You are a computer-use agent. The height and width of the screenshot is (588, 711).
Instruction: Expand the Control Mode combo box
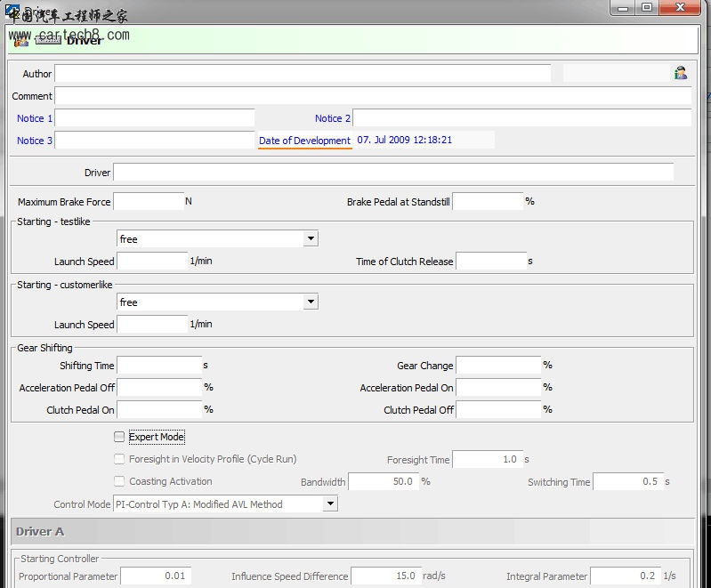(x=330, y=503)
